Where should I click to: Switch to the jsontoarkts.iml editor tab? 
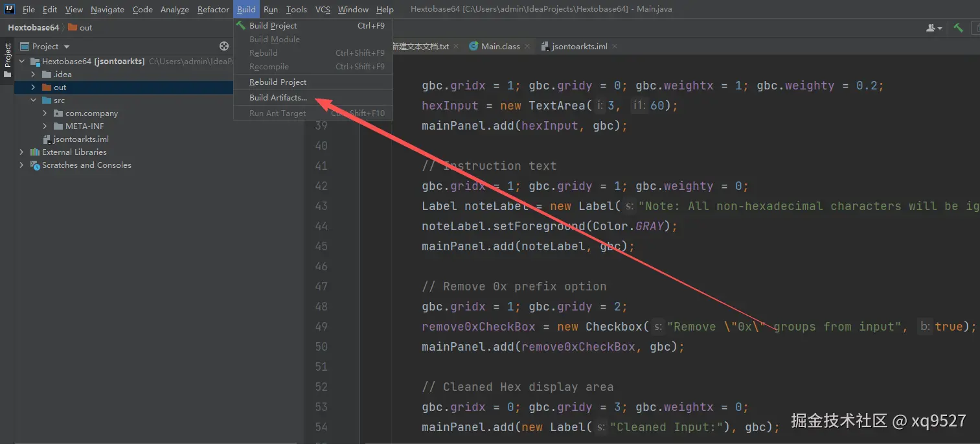(x=579, y=46)
